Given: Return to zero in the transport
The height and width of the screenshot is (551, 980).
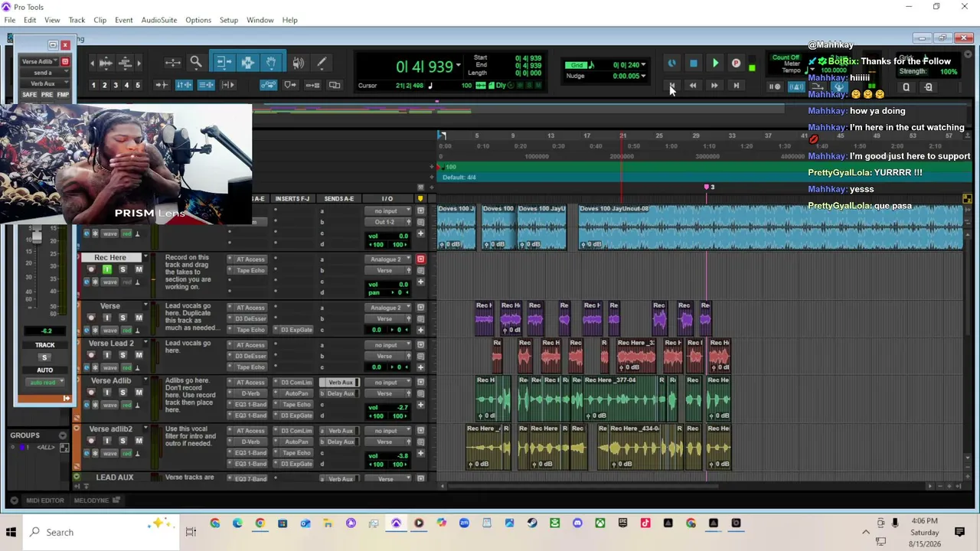Looking at the screenshot, I should 671,86.
